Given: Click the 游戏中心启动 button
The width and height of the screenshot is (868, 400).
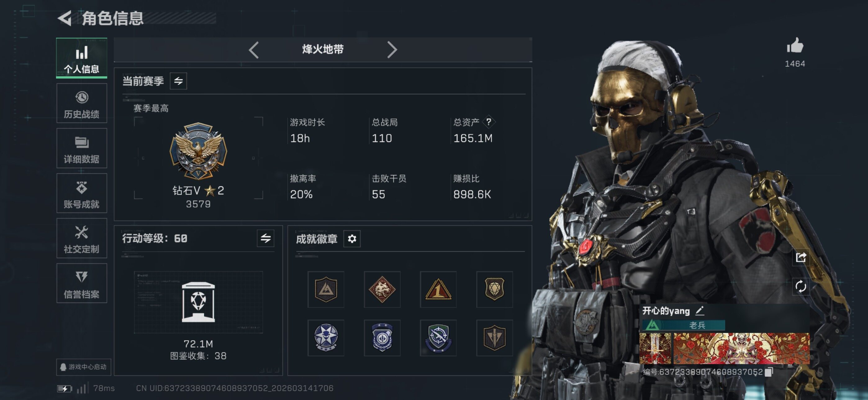Looking at the screenshot, I should [x=84, y=367].
